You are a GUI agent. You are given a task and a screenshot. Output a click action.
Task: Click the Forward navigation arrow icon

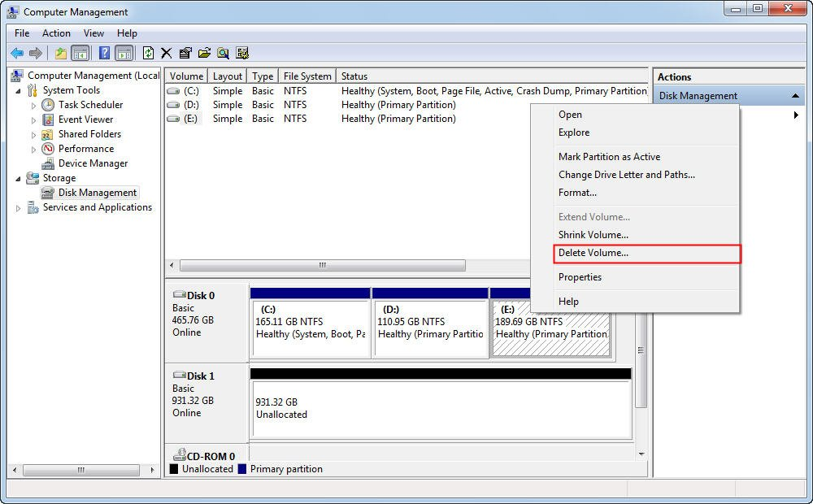[x=36, y=52]
